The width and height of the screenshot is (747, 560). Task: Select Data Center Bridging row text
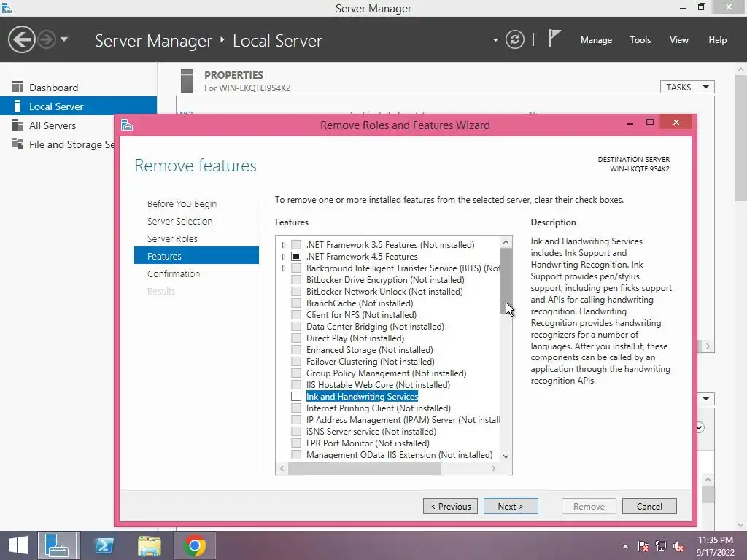click(x=375, y=327)
